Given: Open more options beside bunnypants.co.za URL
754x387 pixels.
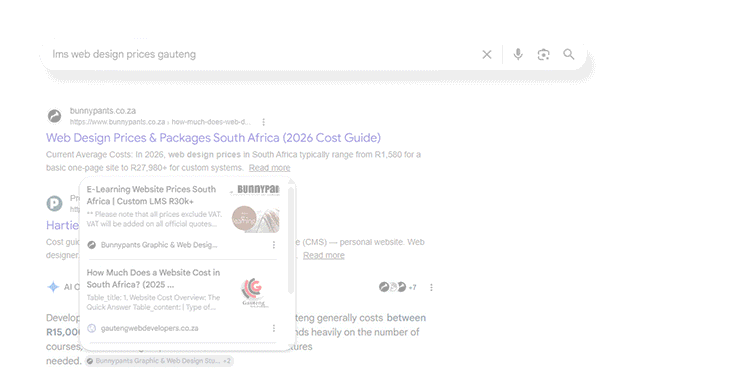Looking at the screenshot, I should [x=264, y=122].
